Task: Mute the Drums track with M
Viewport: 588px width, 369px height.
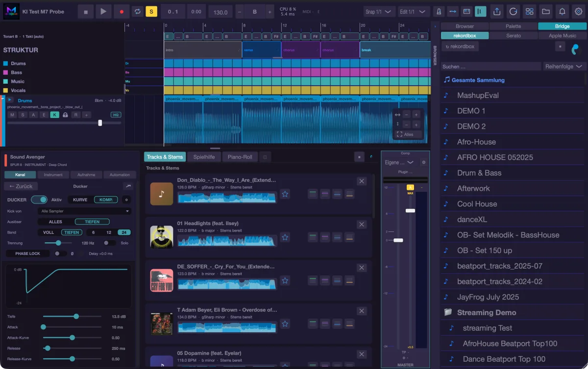Action: [x=12, y=115]
